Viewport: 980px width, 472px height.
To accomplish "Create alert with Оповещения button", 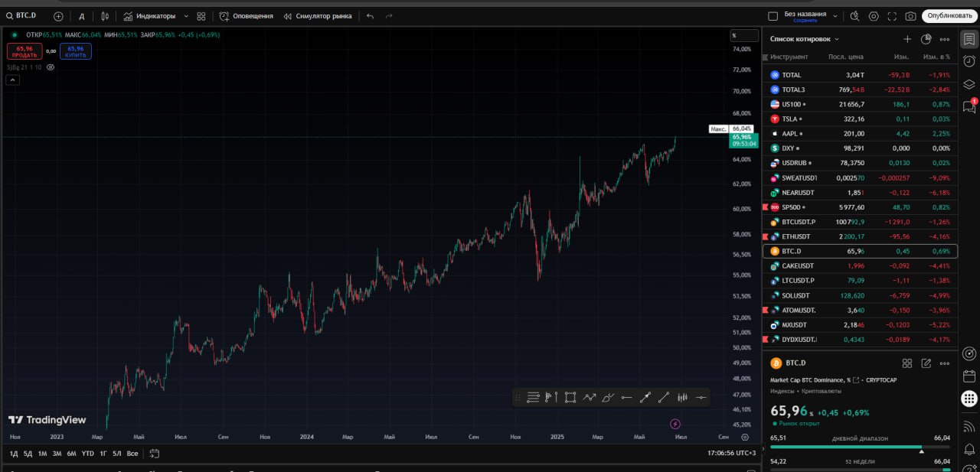I will (x=246, y=15).
